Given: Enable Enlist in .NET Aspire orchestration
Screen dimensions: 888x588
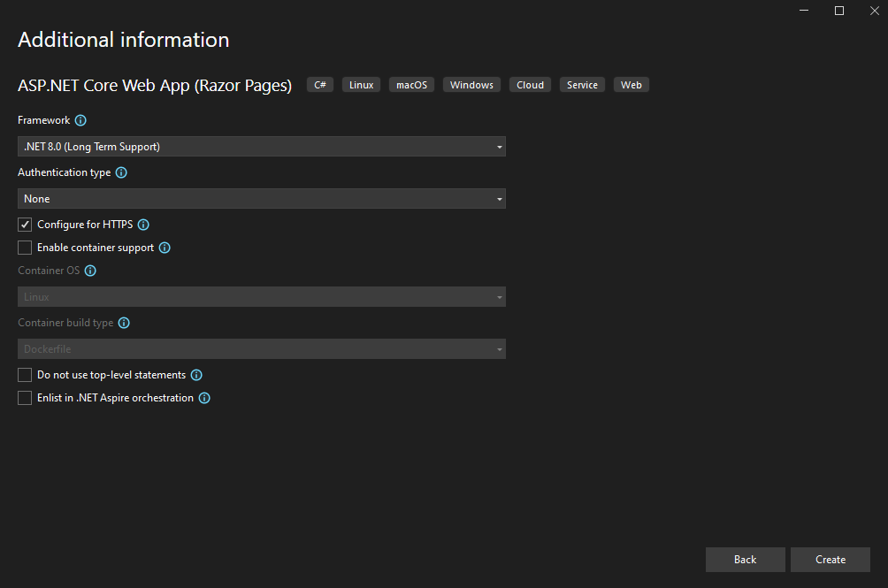Looking at the screenshot, I should 25,398.
